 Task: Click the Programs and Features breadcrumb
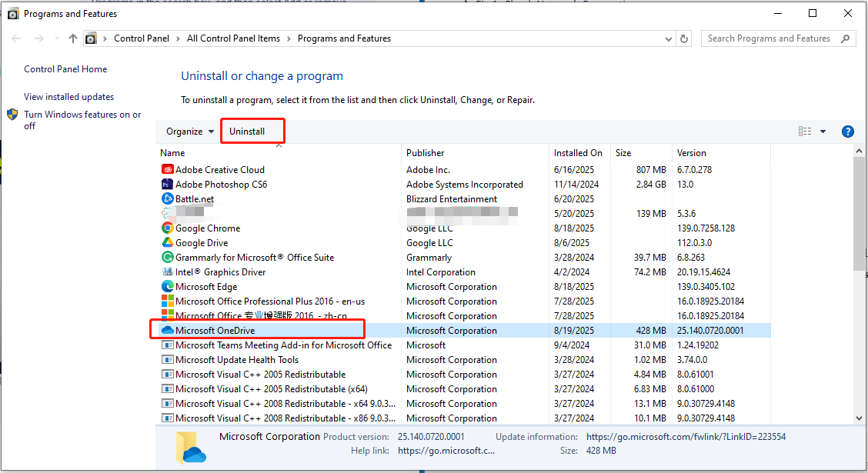pyautogui.click(x=344, y=38)
